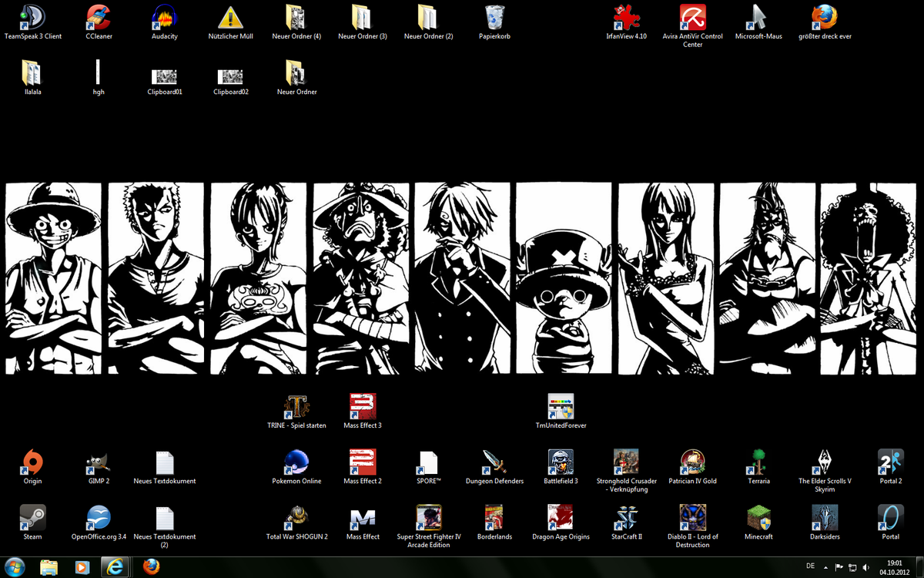The width and height of the screenshot is (924, 578).
Task: Launch Mass Effect 2 shortcut
Action: [x=363, y=466]
